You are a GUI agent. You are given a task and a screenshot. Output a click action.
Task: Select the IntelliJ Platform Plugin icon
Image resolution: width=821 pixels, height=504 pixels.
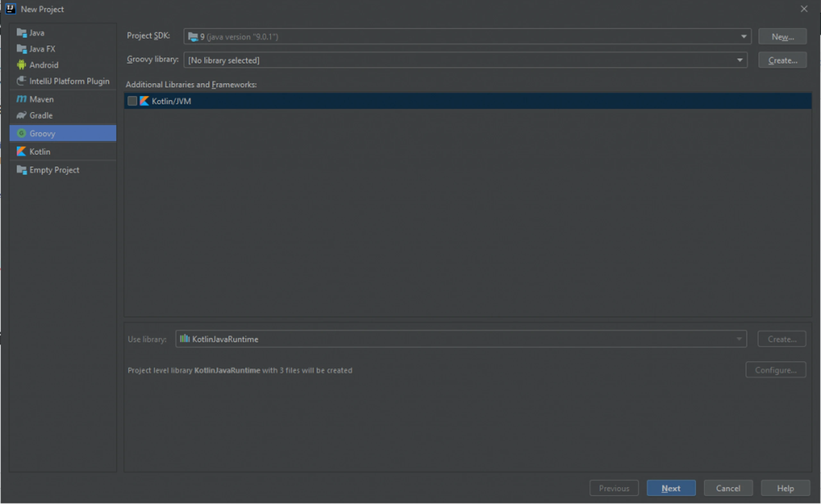click(x=21, y=81)
